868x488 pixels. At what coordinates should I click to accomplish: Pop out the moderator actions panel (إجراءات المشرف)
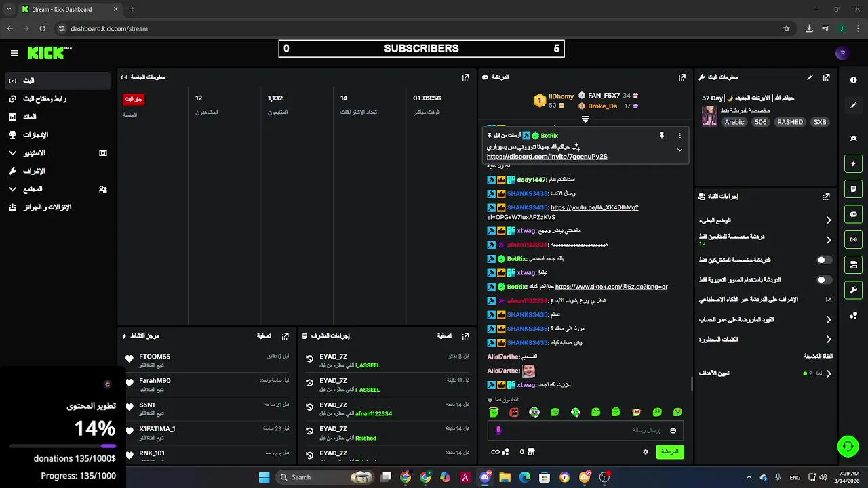pyautogui.click(x=465, y=336)
